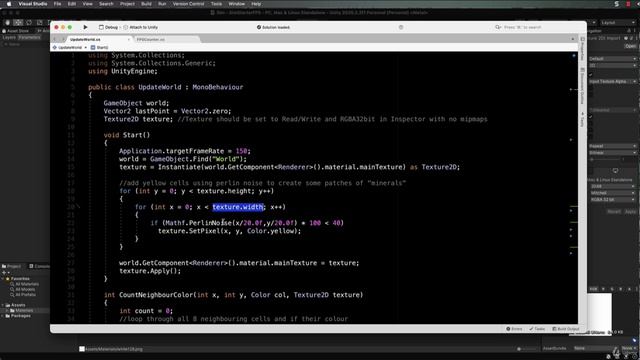The height and width of the screenshot is (360, 640).
Task: Open the Tests side pad
Action: click(x=582, y=119)
